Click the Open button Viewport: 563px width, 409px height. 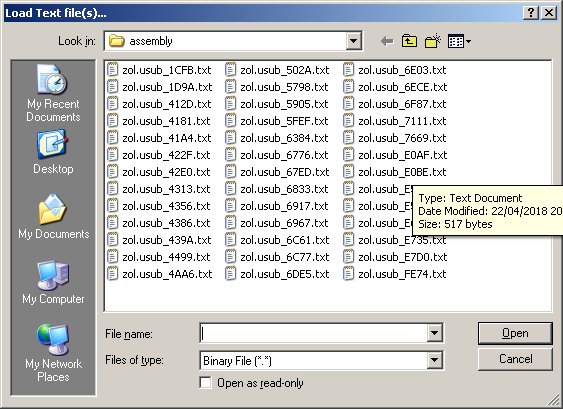click(x=515, y=333)
